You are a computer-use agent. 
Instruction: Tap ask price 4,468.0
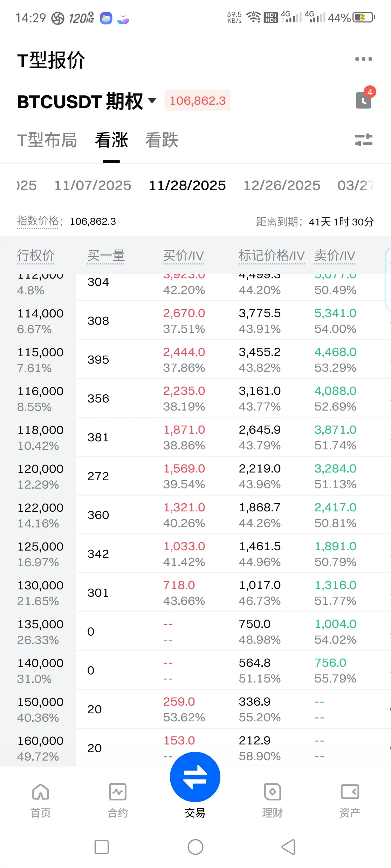335,352
